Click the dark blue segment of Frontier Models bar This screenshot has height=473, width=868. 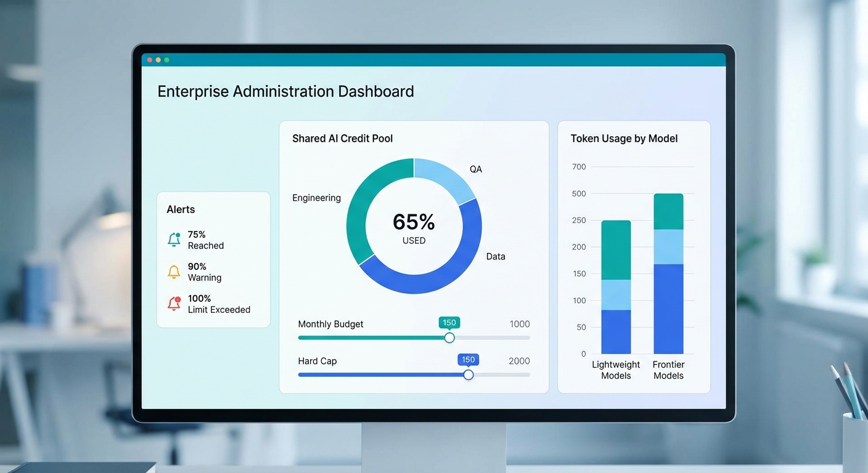pyautogui.click(x=669, y=309)
